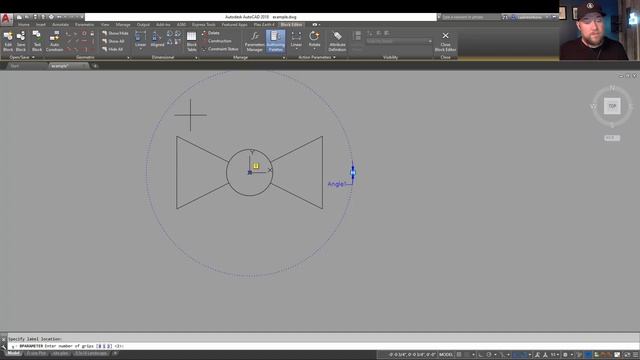
Task: Toggle the Authoring Palettes button
Action: [x=276, y=41]
